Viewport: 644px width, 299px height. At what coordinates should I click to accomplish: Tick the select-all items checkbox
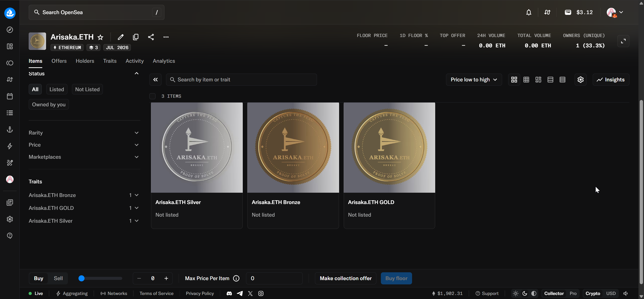[152, 96]
